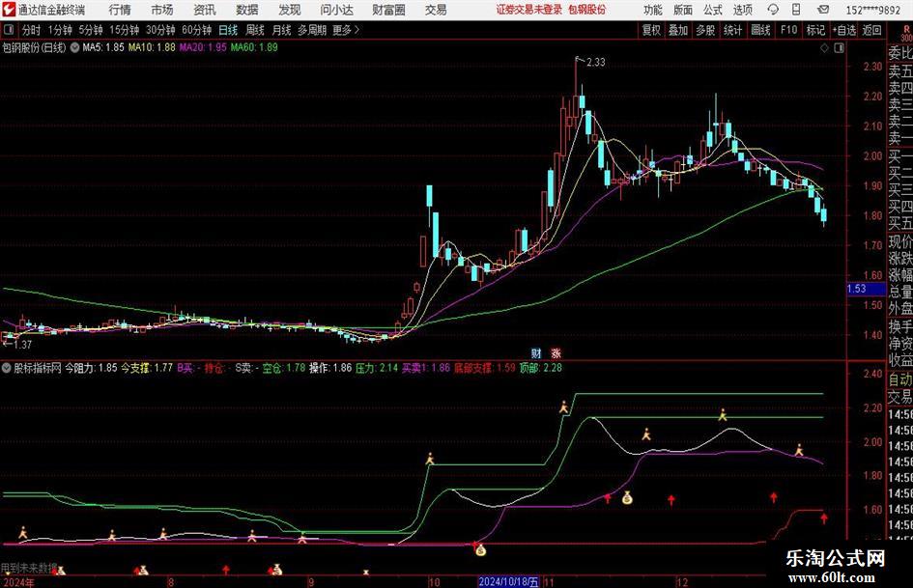
Task: Open the 选项 menu
Action: pyautogui.click(x=743, y=10)
